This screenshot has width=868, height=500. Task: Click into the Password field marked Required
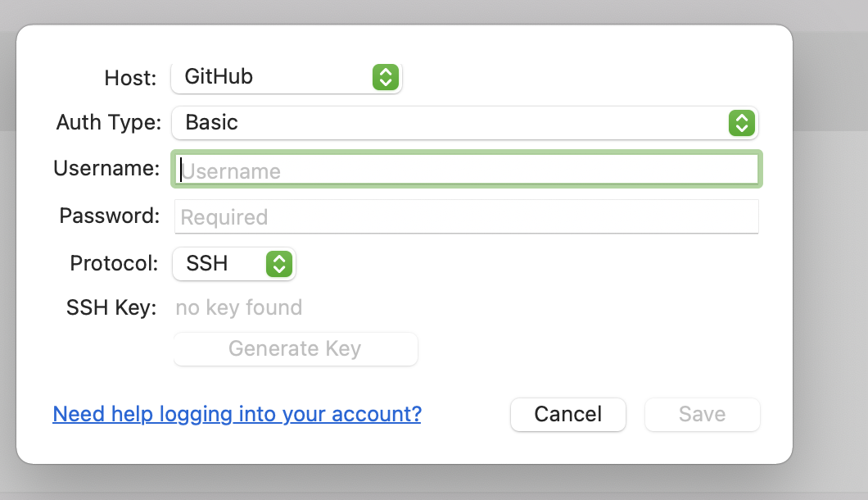point(467,217)
